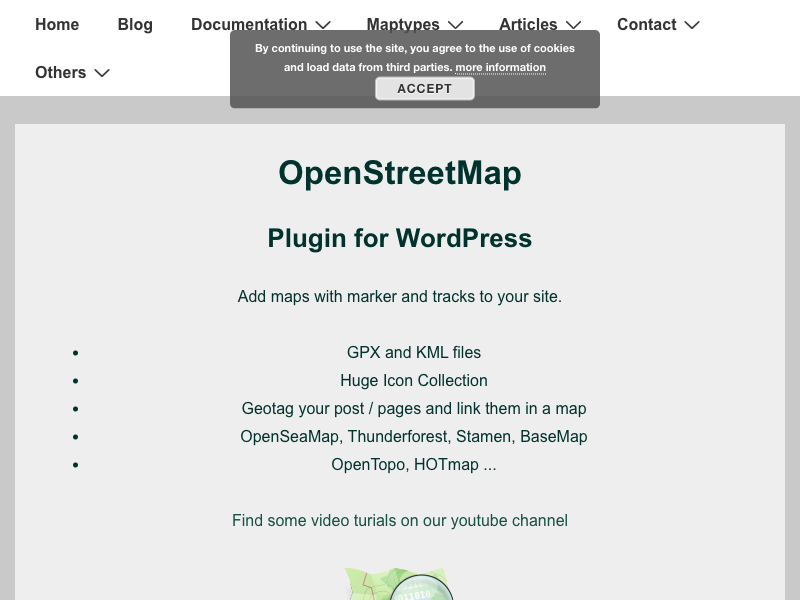This screenshot has width=800, height=600.
Task: Open the Home menu item
Action: 57,24
